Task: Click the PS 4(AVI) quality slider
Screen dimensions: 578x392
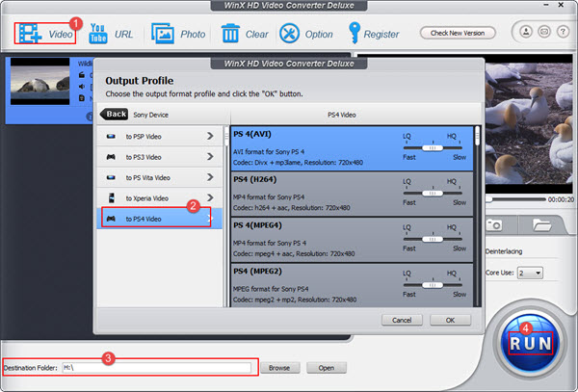Action: click(x=433, y=147)
